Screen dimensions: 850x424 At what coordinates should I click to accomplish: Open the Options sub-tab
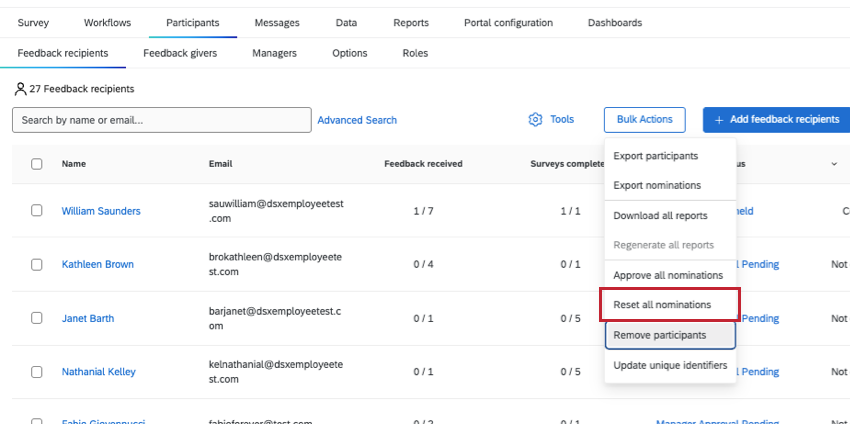pos(350,53)
